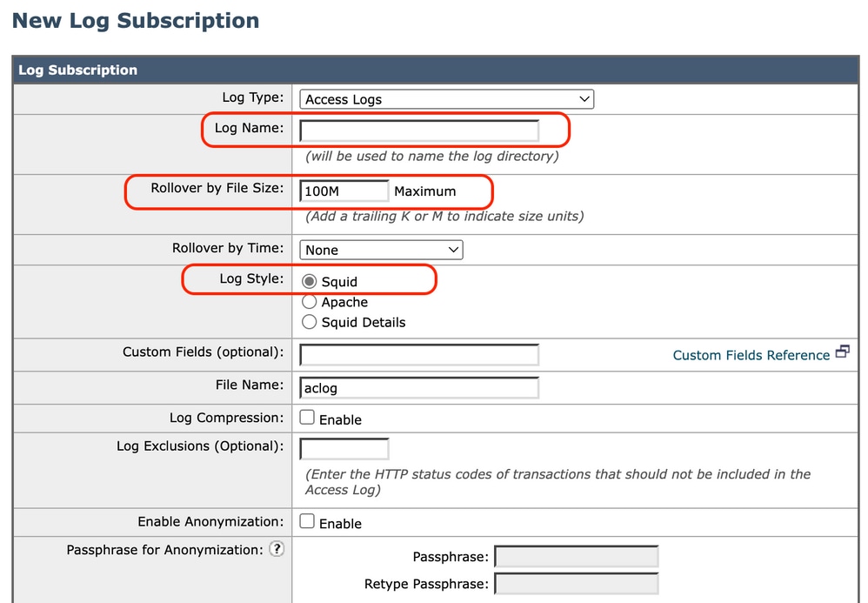The height and width of the screenshot is (603, 868).
Task: Select the Squid log style
Action: 309,281
